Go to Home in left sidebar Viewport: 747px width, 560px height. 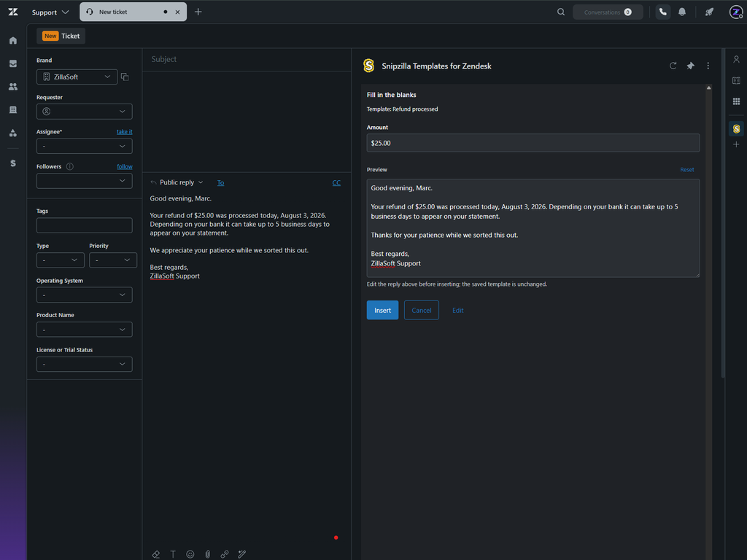13,41
